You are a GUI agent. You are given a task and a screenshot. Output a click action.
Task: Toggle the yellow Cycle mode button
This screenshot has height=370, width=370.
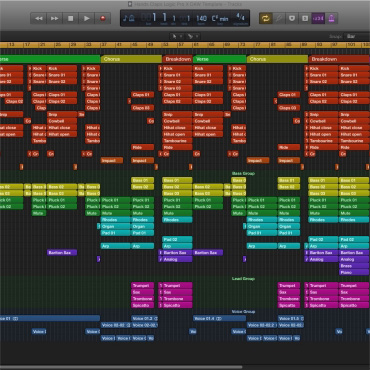(265, 18)
